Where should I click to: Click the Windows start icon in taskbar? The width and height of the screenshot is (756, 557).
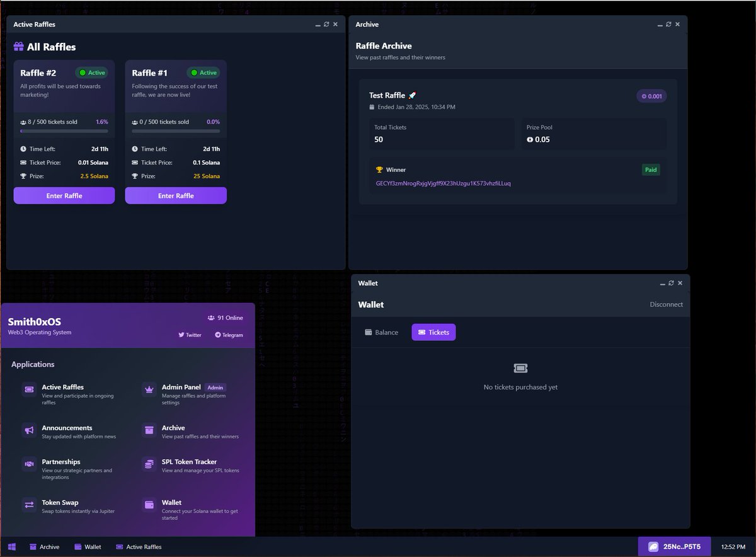pos(11,547)
